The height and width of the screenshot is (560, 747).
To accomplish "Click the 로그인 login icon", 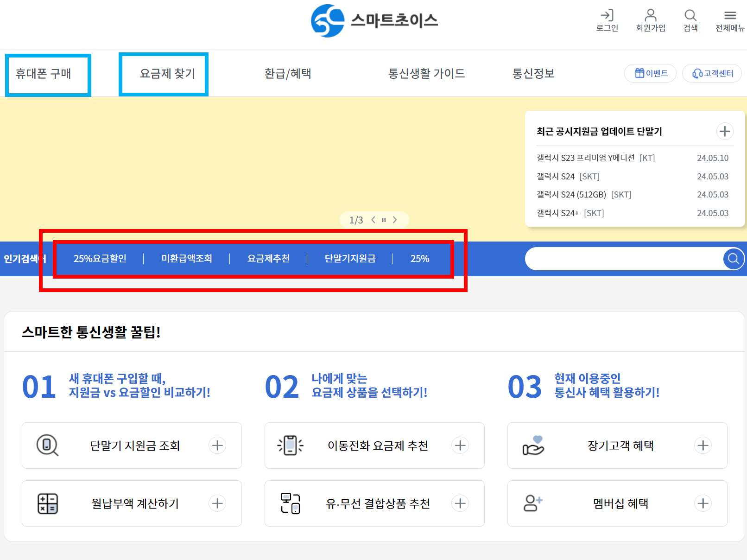I will coord(607,15).
